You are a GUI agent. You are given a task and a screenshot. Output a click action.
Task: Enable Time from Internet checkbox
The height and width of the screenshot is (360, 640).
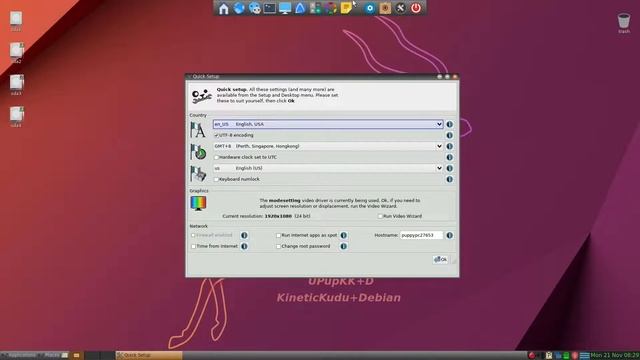[193, 246]
